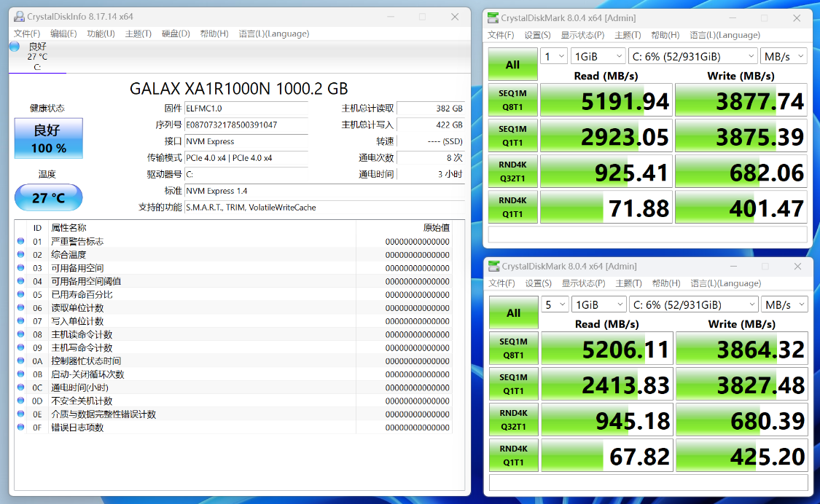Click the status dot for attribute 09 主机写命令计数
820x504 pixels.
click(21, 347)
